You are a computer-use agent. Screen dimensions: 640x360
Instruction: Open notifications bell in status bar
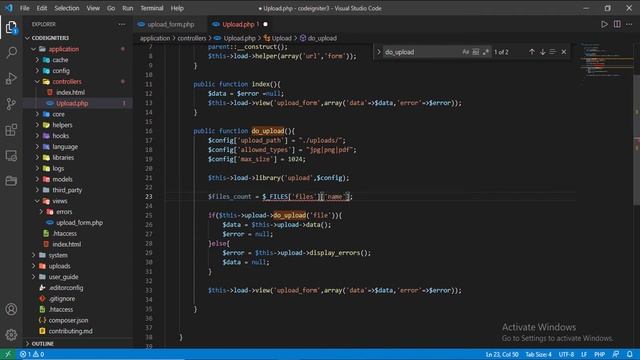pos(630,354)
